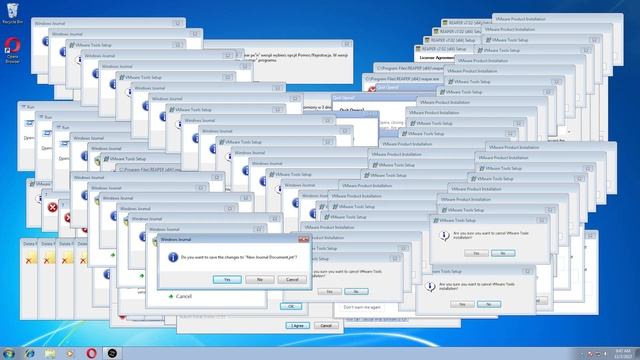This screenshot has height=360, width=640.
Task: Open the Windows Start menu orb
Action: (9, 353)
